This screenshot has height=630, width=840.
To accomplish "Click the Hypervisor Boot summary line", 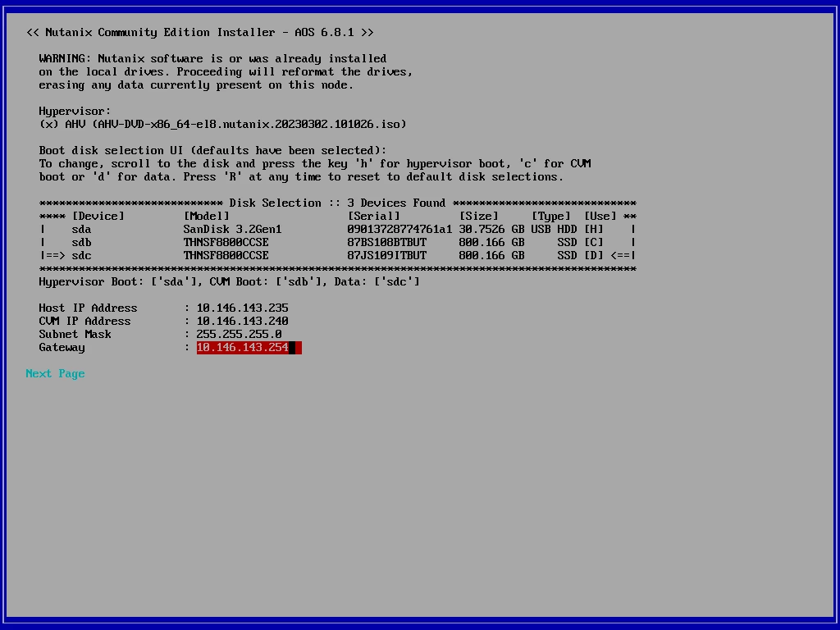I will [x=230, y=282].
